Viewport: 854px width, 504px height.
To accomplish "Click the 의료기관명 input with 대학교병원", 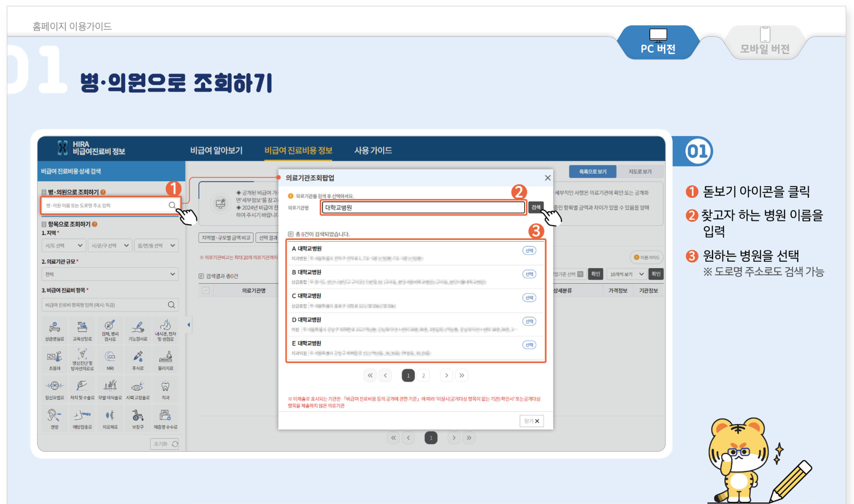I will (424, 207).
